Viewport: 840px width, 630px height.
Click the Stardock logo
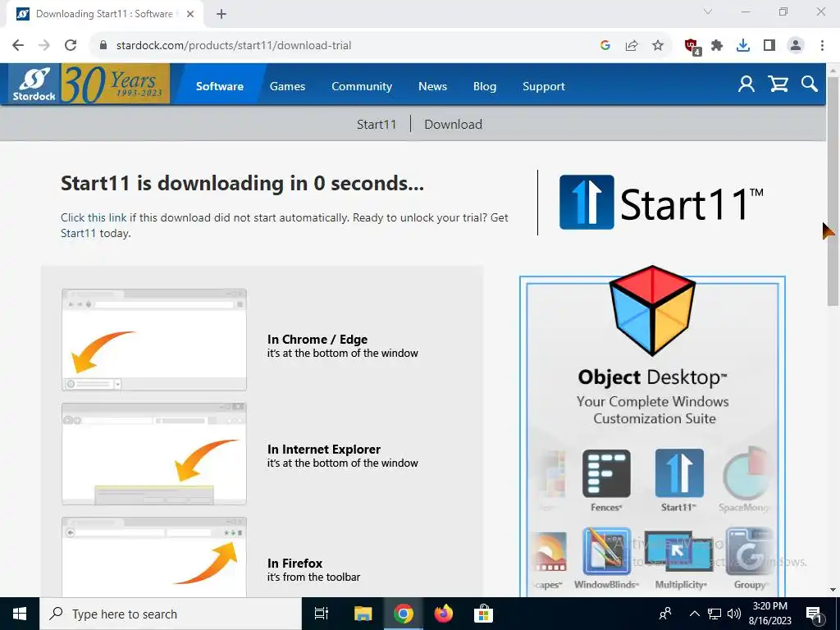[34, 84]
